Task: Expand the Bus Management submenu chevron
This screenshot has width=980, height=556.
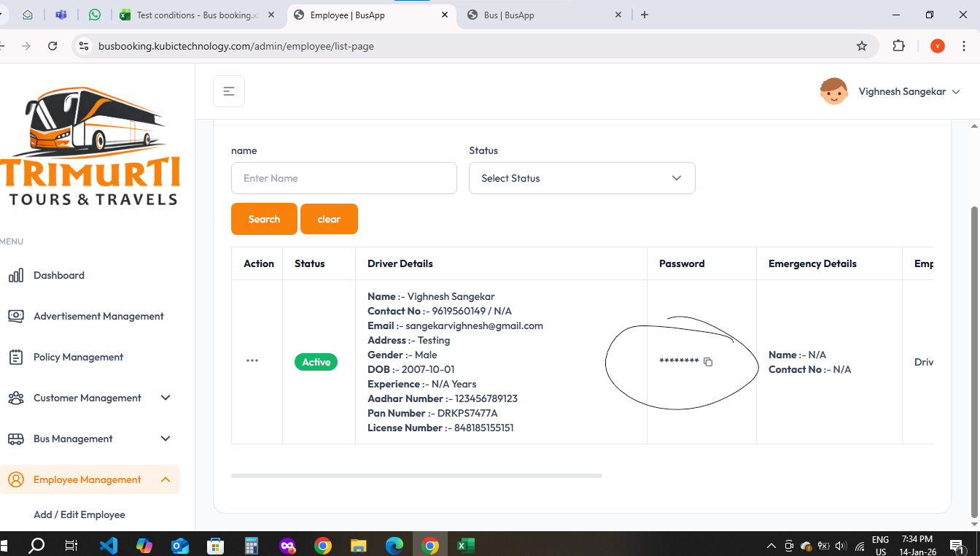Action: (x=166, y=439)
